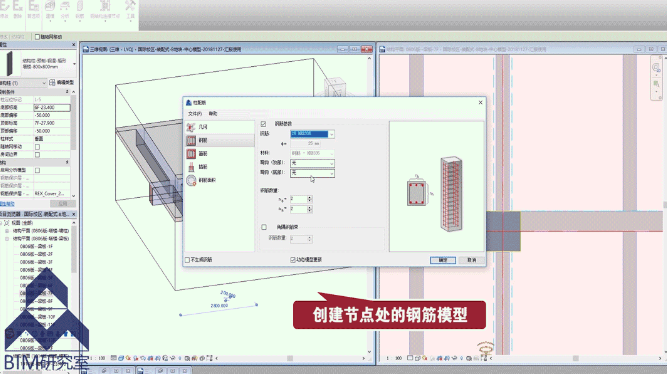This screenshot has width=667, height=374.
Task: Toggle the dynamic model update checkbox in dialog
Action: [x=293, y=260]
